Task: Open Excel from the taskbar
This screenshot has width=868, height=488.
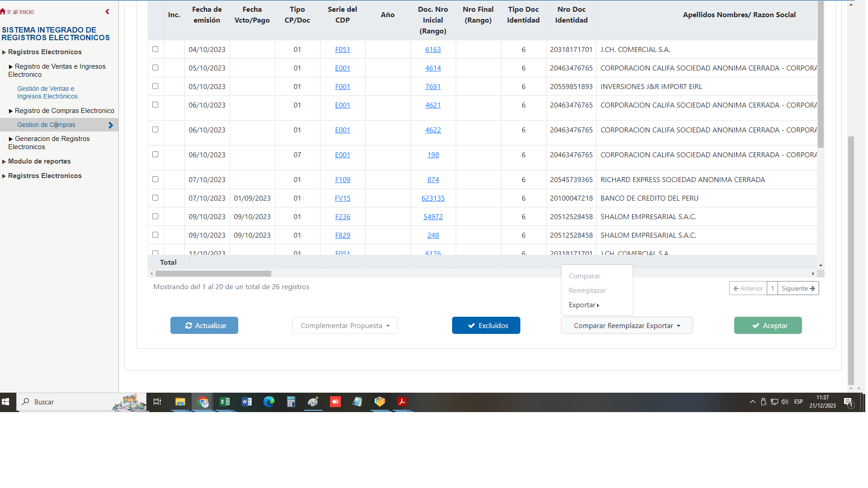Action: [x=225, y=402]
